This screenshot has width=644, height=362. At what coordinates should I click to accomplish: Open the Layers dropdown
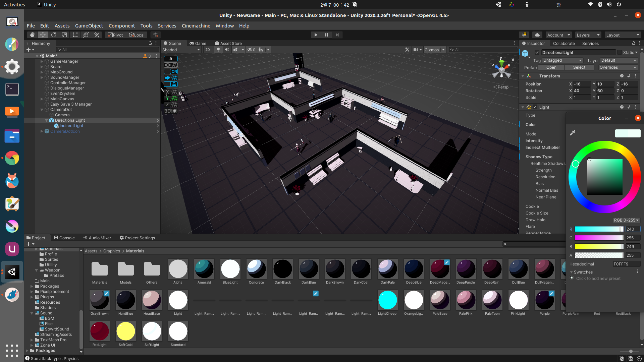[588, 35]
